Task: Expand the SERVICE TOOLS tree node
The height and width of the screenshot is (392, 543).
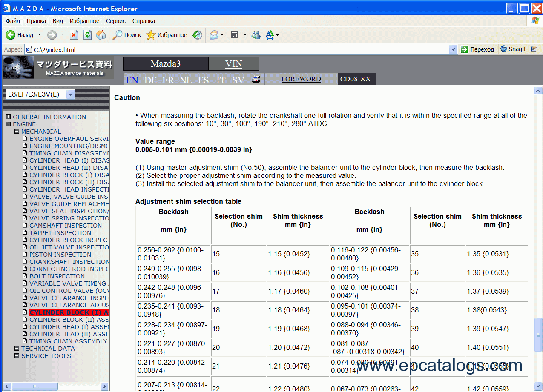Action: 17,356
